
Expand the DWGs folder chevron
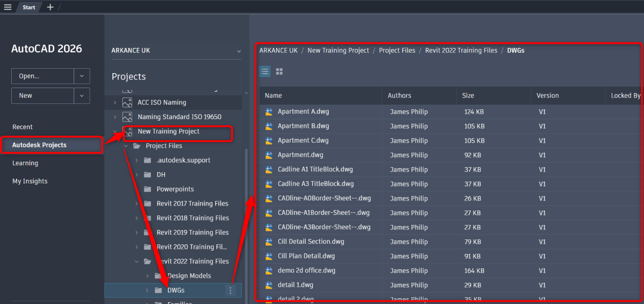147,290
